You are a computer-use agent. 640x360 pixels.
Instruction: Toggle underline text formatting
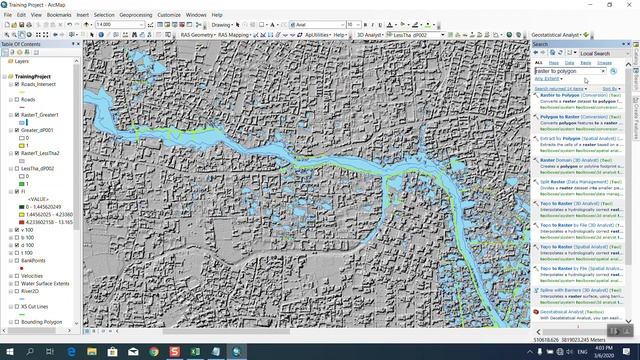click(x=380, y=25)
